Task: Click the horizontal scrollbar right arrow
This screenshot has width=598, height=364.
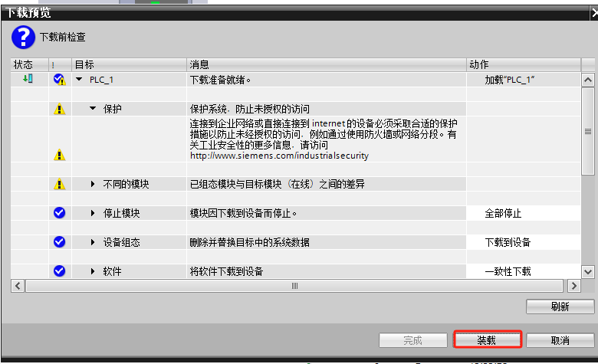Action: [574, 286]
